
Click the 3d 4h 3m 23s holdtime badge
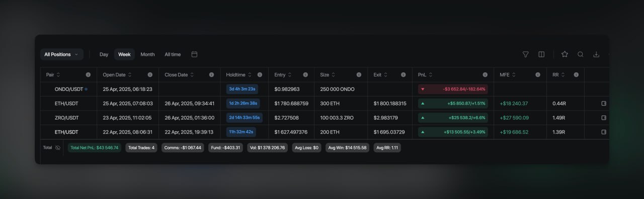(x=243, y=89)
